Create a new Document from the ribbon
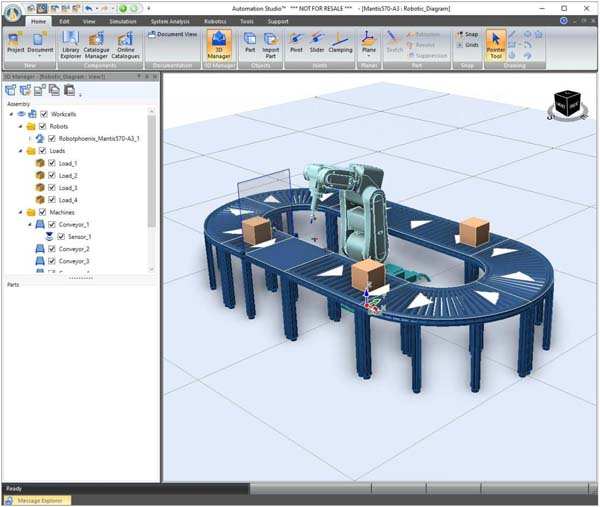 click(40, 42)
